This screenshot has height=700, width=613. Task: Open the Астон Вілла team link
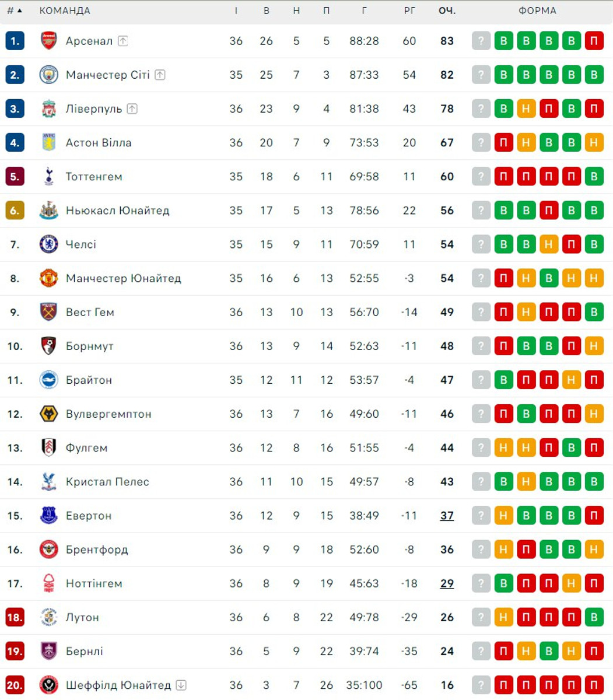click(99, 142)
